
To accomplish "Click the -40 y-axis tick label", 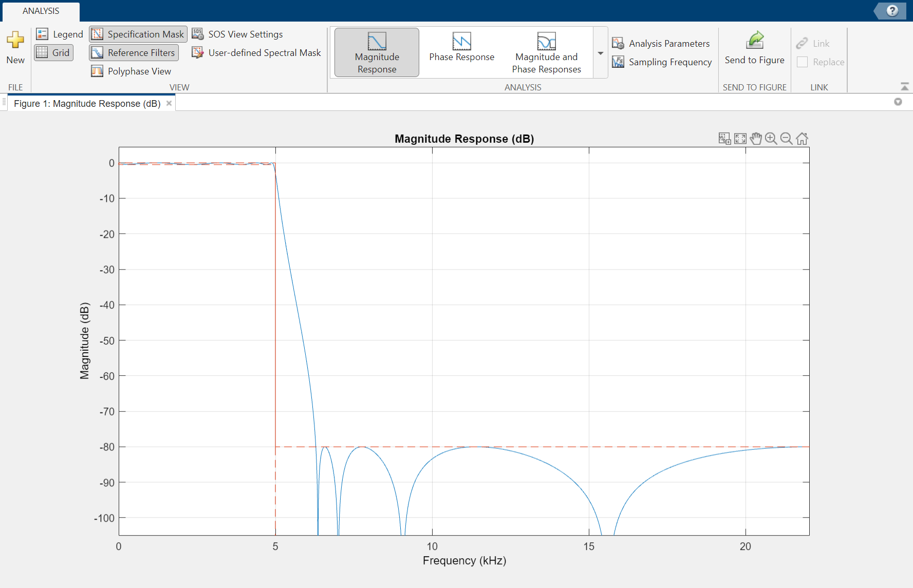I will pos(107,305).
